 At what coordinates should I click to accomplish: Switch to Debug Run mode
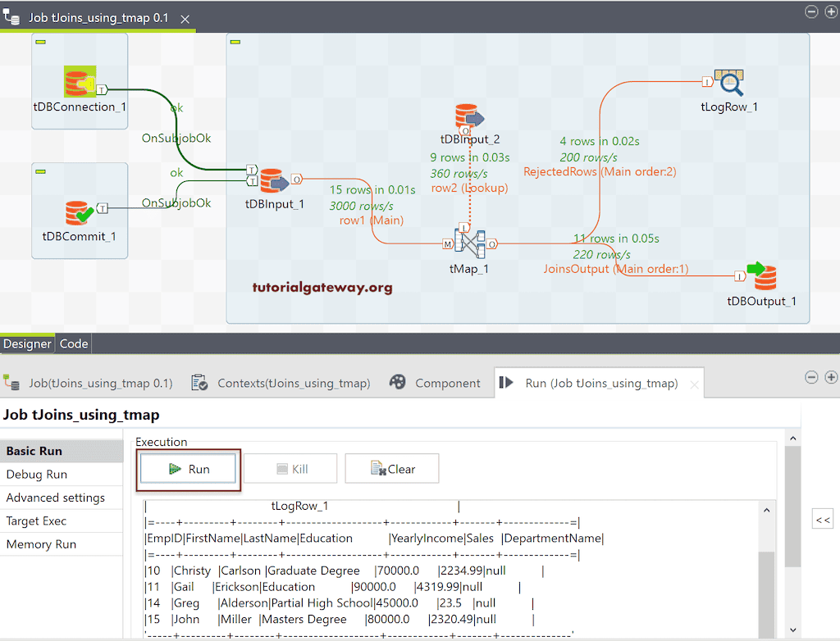[36, 474]
